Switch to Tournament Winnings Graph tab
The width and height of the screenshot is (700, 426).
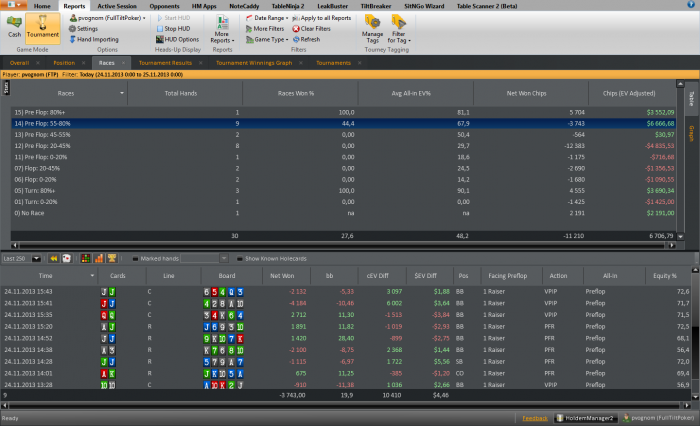coord(254,63)
